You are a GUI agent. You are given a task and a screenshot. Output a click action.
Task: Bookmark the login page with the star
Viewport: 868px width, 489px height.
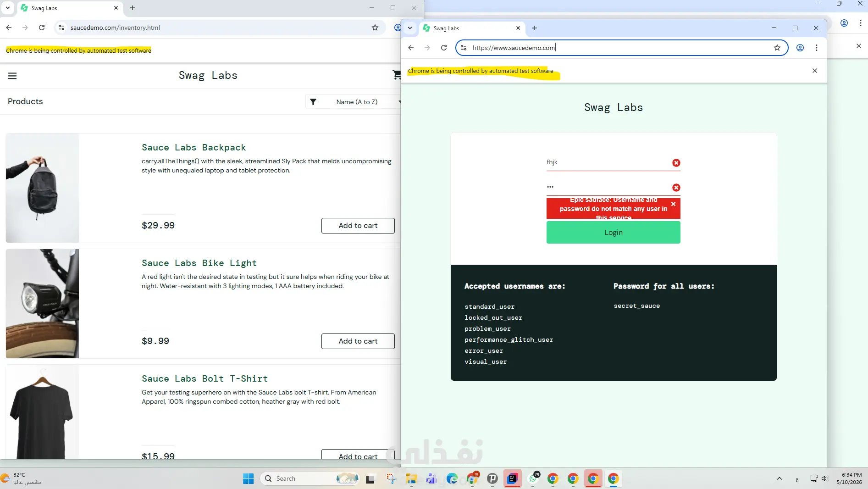pyautogui.click(x=777, y=48)
